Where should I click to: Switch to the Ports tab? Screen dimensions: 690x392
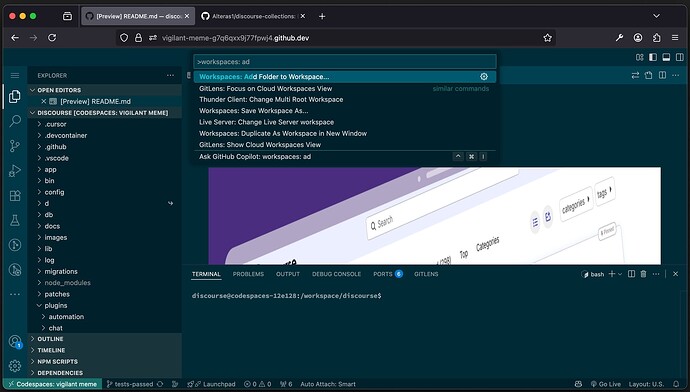[x=388, y=274]
